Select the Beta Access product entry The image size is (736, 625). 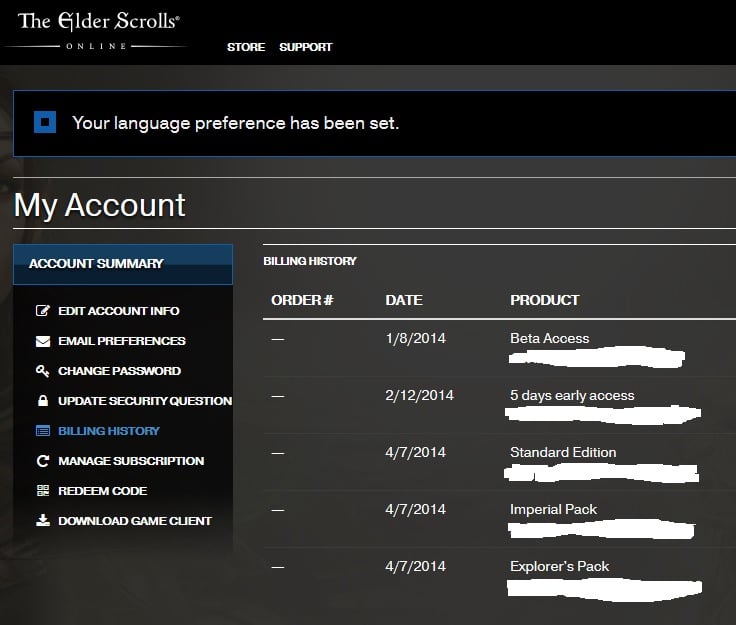[550, 338]
